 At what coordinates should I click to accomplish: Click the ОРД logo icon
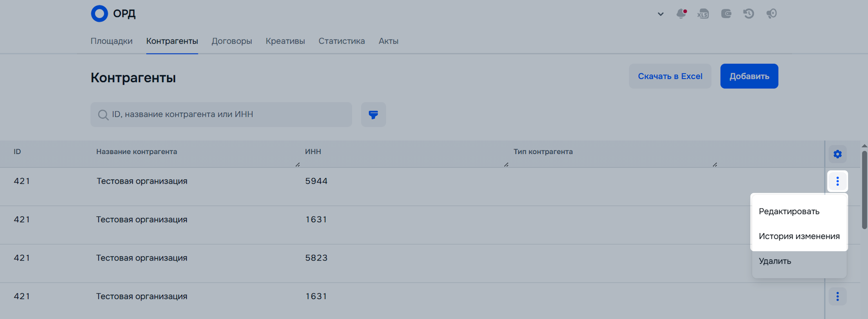click(x=99, y=14)
